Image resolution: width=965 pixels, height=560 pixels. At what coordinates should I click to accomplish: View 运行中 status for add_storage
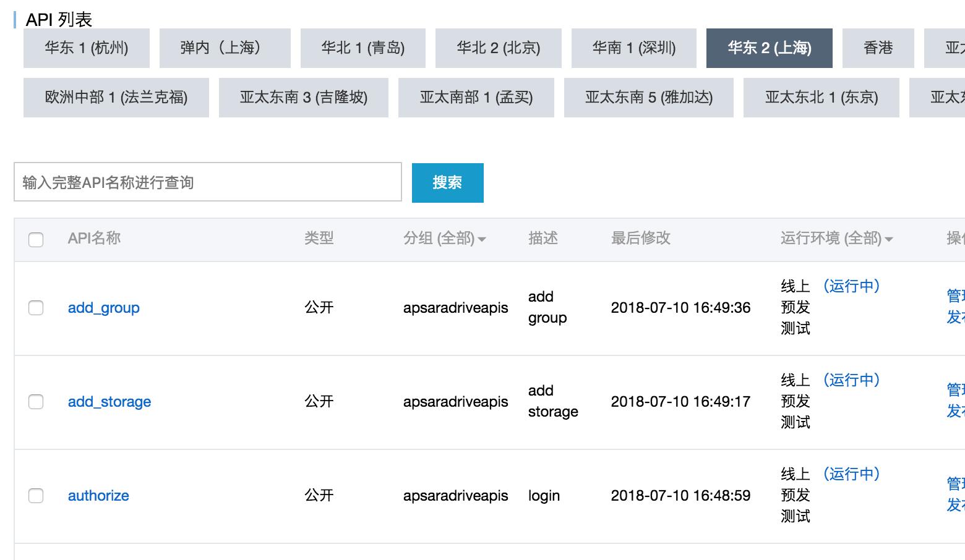click(852, 380)
